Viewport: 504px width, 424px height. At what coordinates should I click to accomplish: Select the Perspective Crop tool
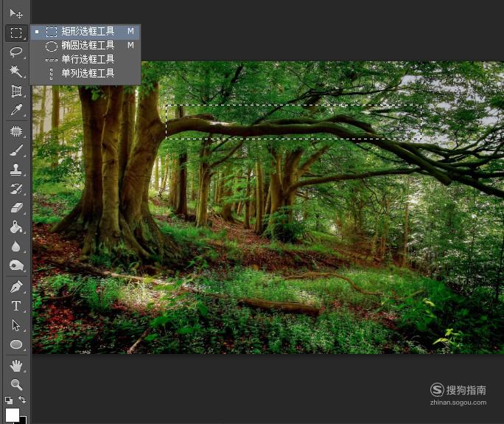click(15, 91)
